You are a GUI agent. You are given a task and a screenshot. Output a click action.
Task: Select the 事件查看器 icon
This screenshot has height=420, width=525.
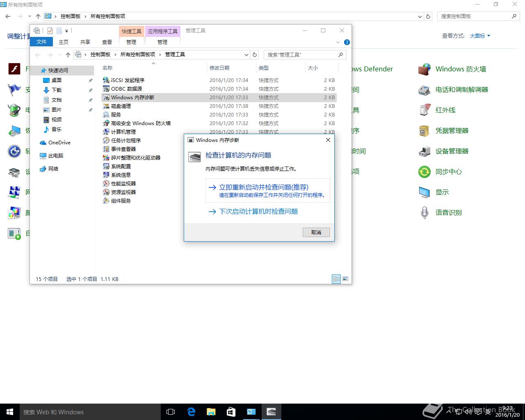tap(106, 149)
